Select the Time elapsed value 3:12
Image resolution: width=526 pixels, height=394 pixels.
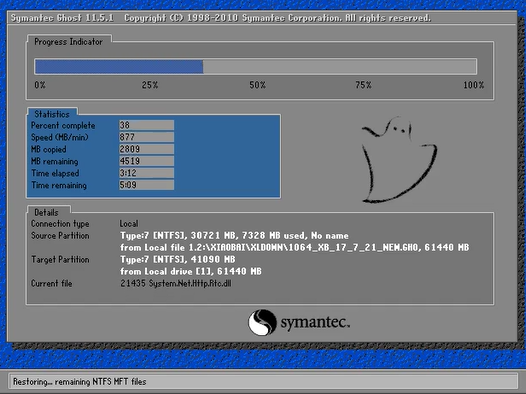click(147, 173)
